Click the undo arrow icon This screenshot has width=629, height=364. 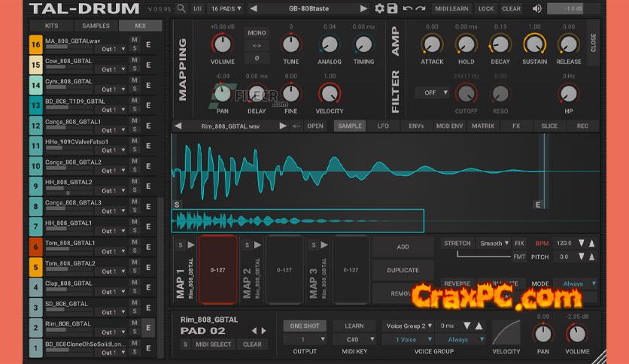(407, 9)
